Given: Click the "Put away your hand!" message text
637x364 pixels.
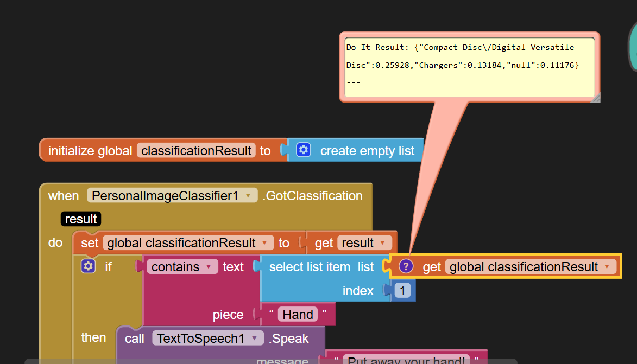Looking at the screenshot, I should point(406,360).
